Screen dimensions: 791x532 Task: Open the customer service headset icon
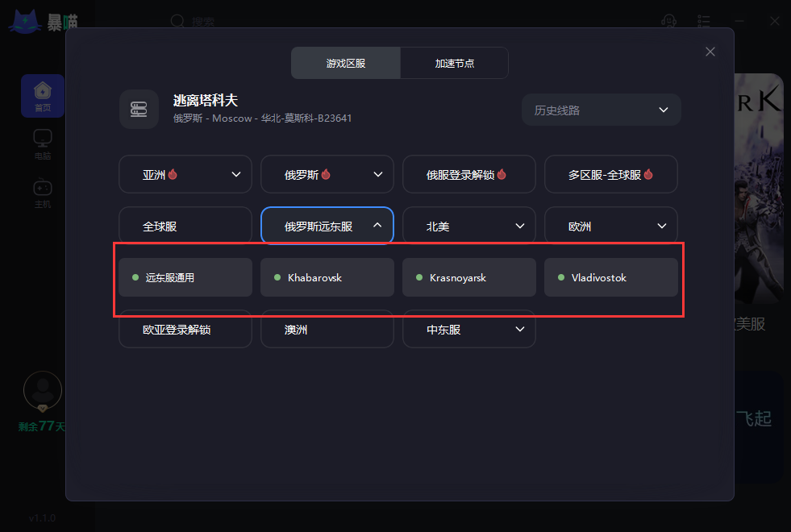[668, 21]
